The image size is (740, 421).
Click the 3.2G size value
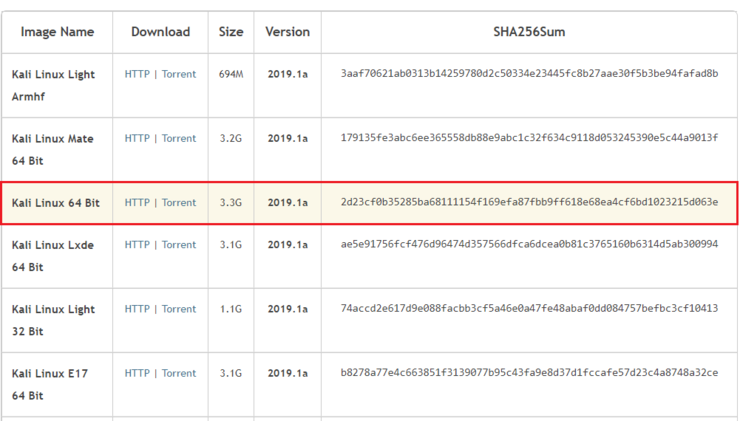click(x=231, y=138)
